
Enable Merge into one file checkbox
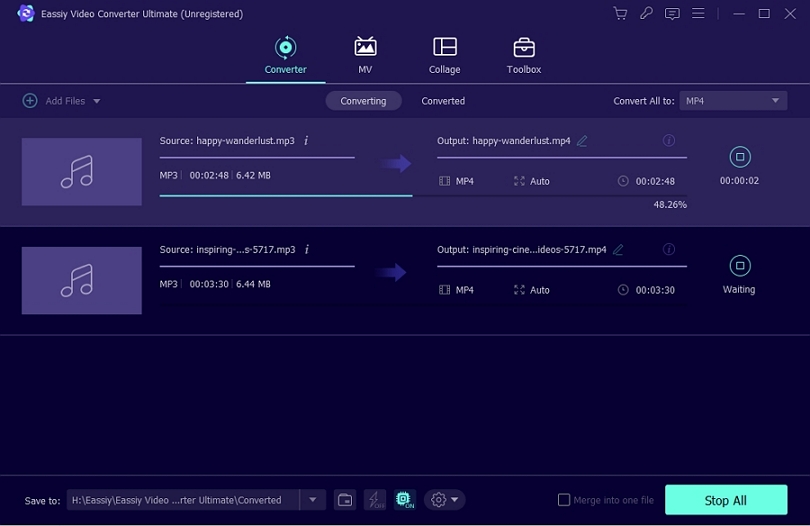(564, 500)
